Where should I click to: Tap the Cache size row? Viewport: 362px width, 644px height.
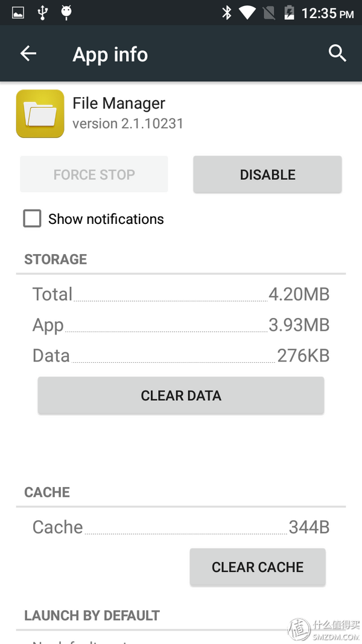pos(181,527)
